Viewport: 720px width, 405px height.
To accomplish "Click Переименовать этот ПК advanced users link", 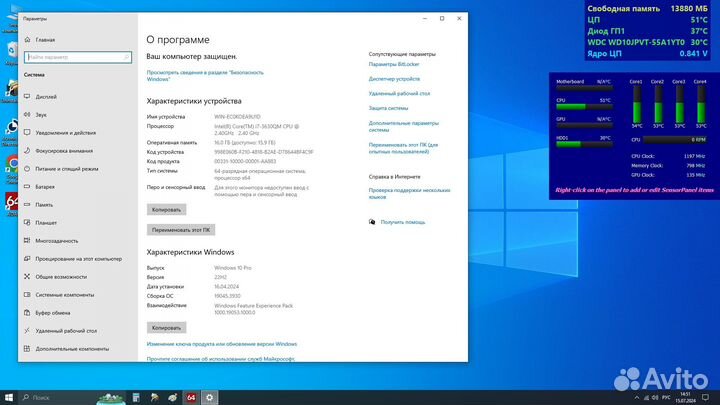I will click(x=403, y=148).
